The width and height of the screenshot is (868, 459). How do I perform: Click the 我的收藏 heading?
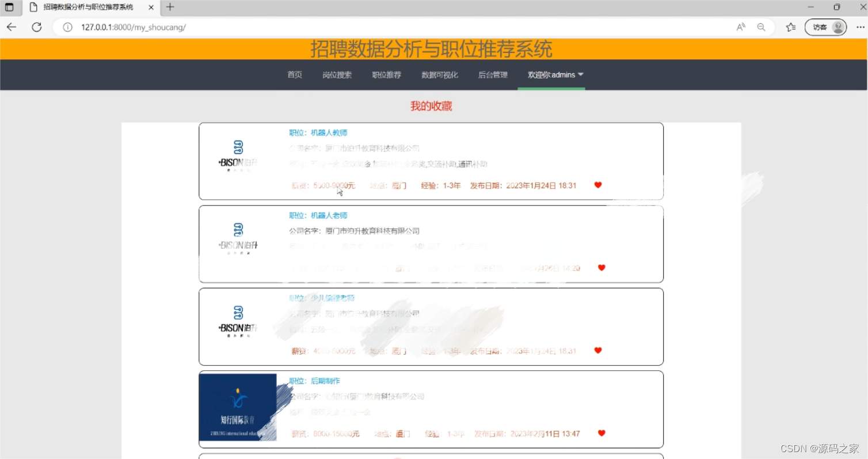coord(431,106)
